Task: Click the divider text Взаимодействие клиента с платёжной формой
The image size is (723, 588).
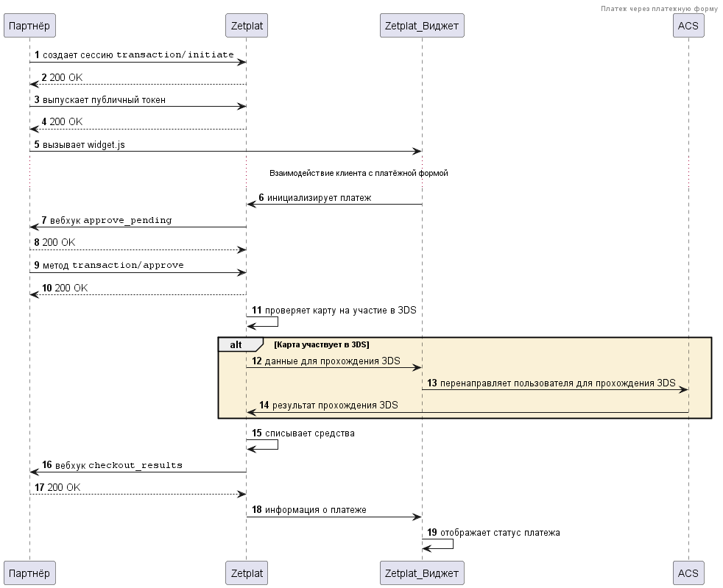Action: (359, 174)
